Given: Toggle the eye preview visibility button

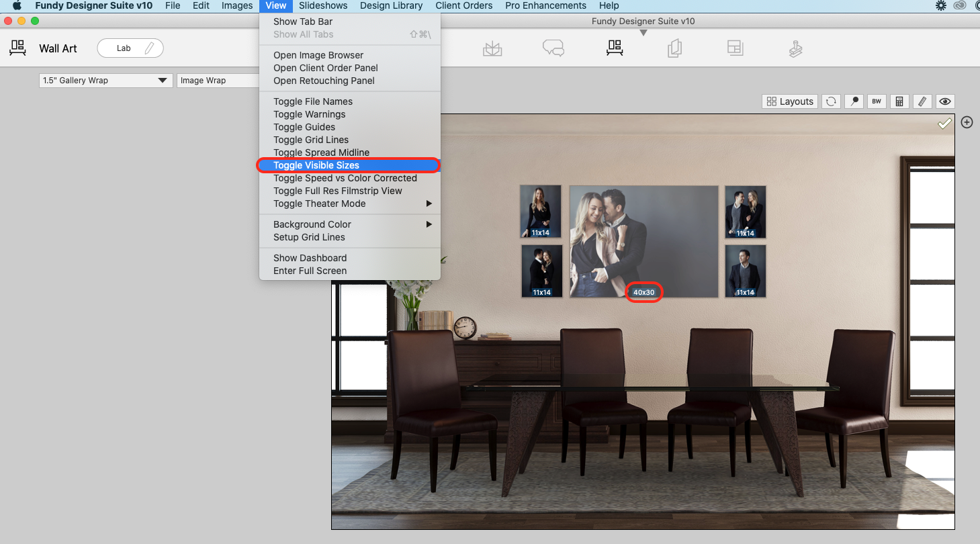Looking at the screenshot, I should pos(945,101).
